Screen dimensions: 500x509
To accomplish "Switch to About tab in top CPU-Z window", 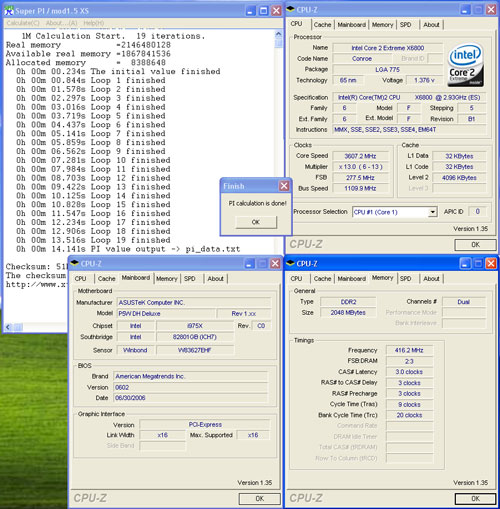I will coord(431,25).
